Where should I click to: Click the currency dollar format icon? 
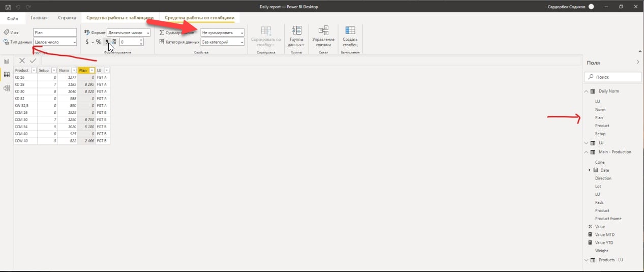(x=87, y=42)
